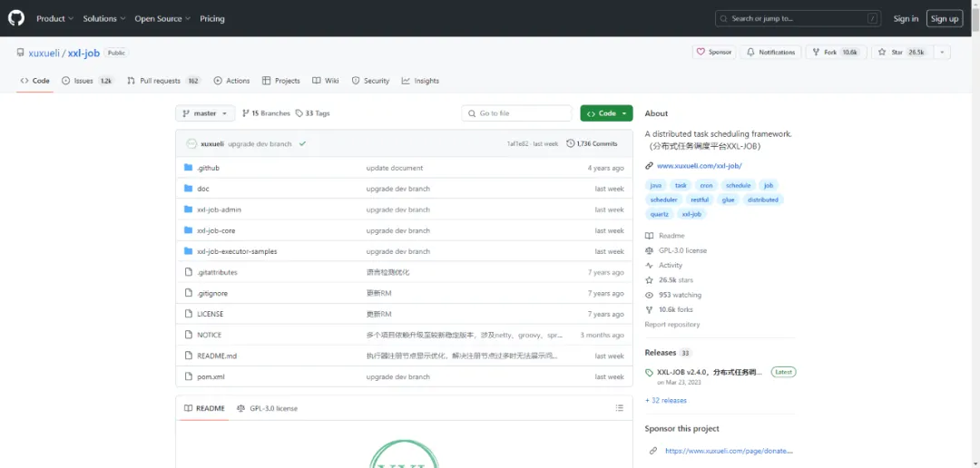Image resolution: width=980 pixels, height=468 pixels.
Task: Switch to the Pull requests tab
Action: [163, 81]
